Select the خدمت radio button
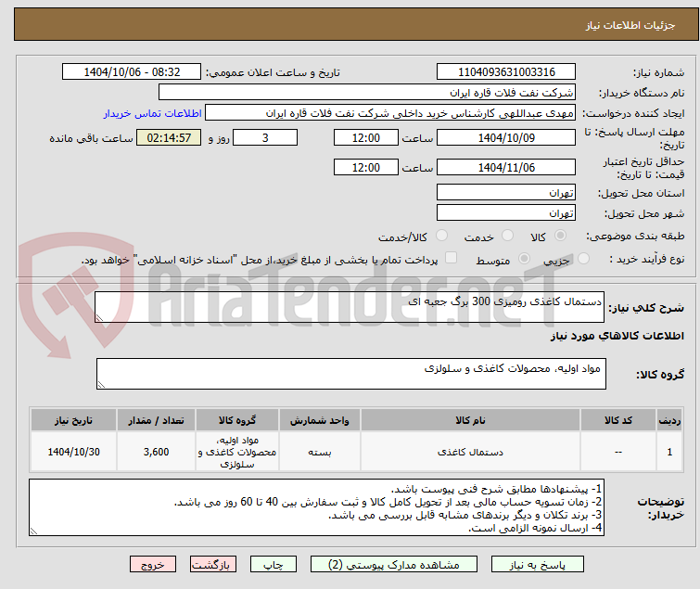Image resolution: width=700 pixels, height=589 pixels. point(507,236)
